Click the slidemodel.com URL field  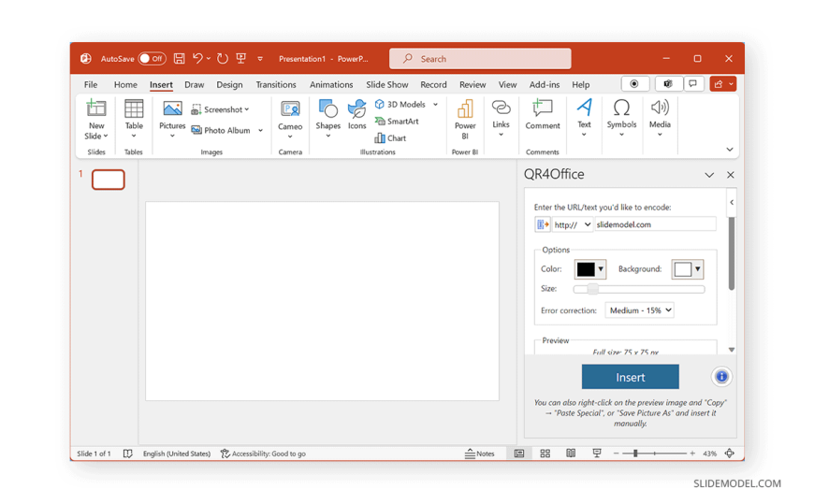(655, 224)
